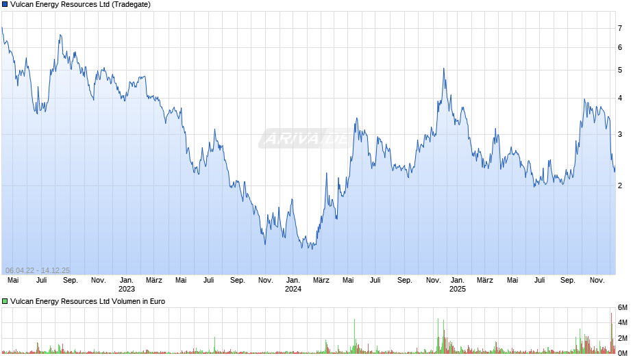
Task: Click the blue legend square beside Vulcan Energy Resources
Action: [5, 5]
